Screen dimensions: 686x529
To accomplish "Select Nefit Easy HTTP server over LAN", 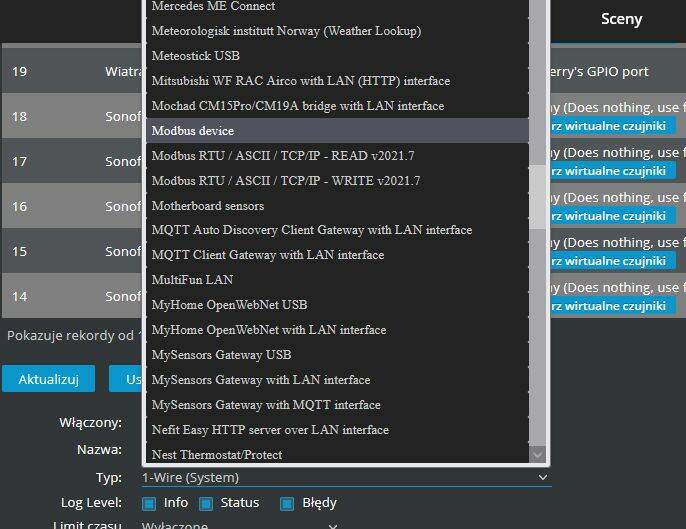I will [x=337, y=430].
